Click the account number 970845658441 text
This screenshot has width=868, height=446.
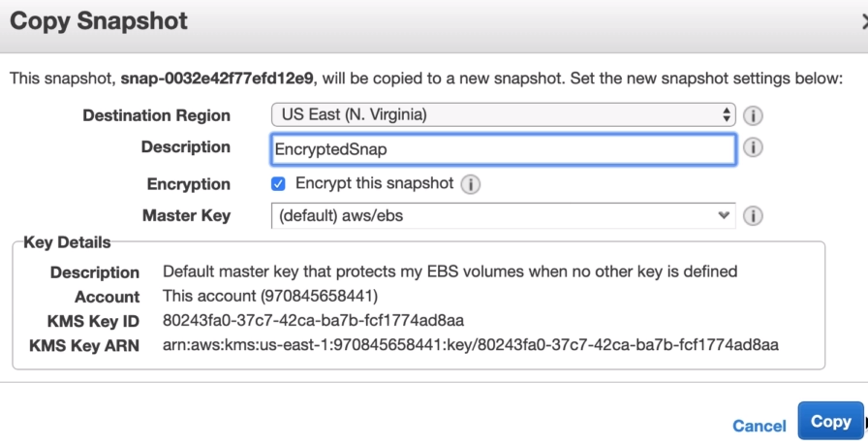pos(329,297)
